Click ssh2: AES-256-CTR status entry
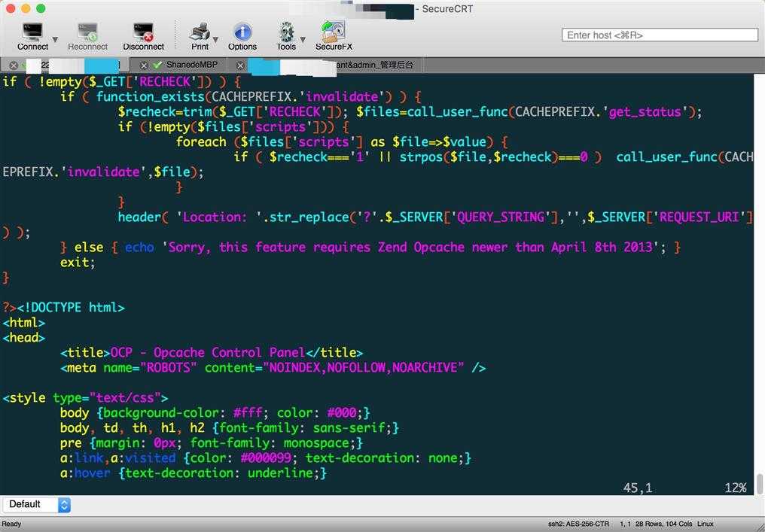The width and height of the screenshot is (765, 532). [x=578, y=524]
